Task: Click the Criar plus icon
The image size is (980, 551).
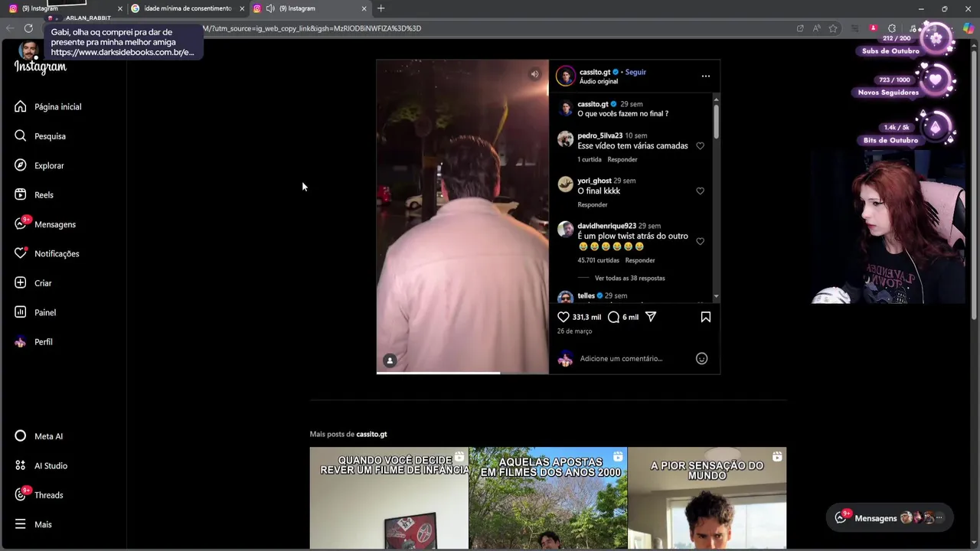Action: [21, 283]
